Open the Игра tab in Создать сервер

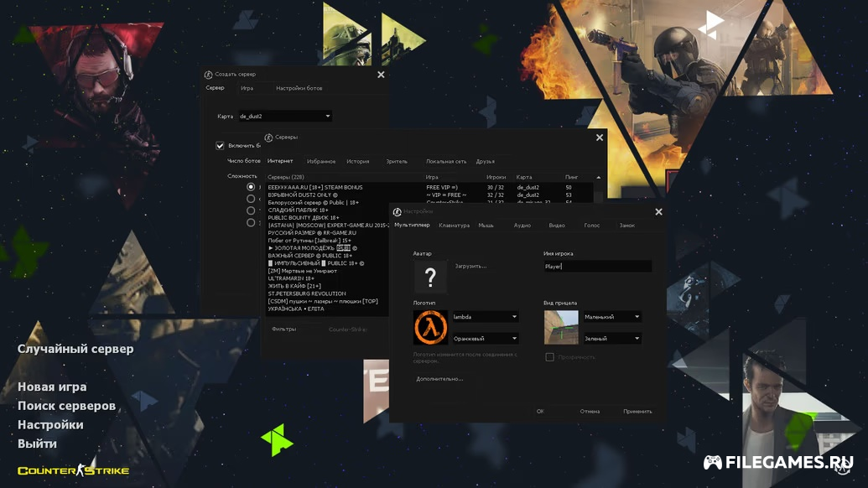point(247,89)
